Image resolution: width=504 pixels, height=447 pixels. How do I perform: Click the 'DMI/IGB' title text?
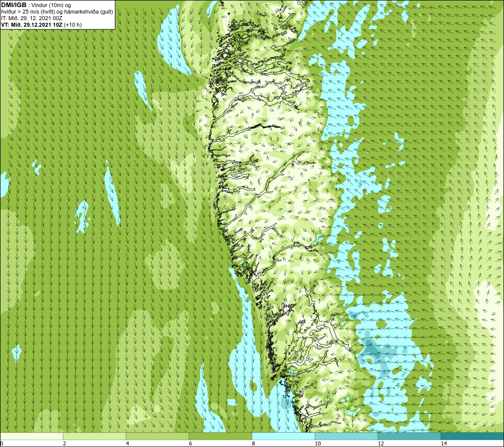click(x=14, y=5)
